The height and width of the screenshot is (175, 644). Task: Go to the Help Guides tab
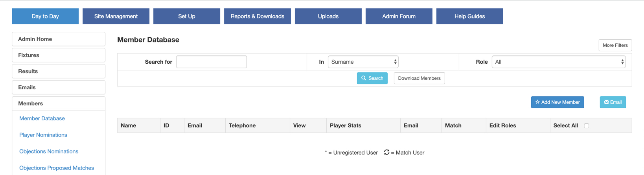tap(469, 16)
